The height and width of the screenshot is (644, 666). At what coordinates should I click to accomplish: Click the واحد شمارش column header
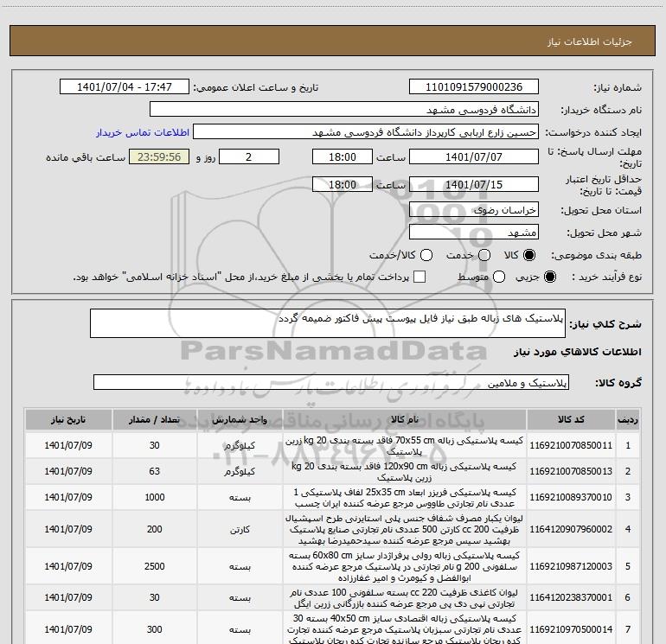pos(240,420)
